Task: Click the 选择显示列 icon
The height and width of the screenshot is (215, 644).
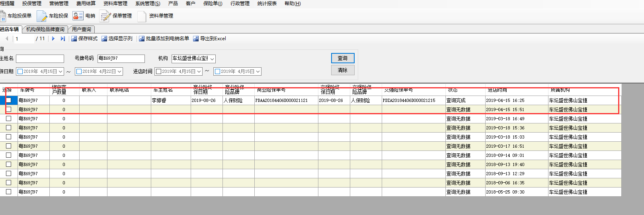Action: point(104,39)
